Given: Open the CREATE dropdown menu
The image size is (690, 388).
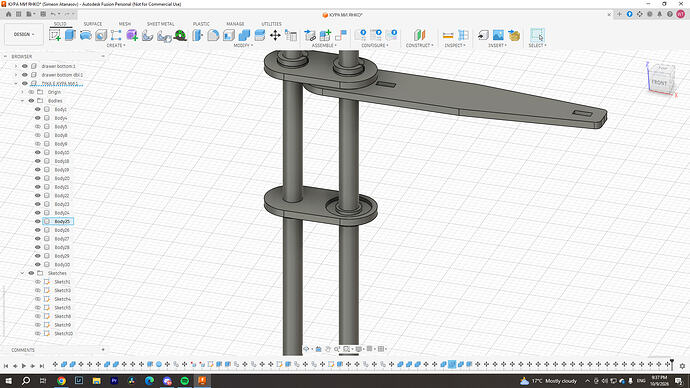Looking at the screenshot, I should pos(116,45).
